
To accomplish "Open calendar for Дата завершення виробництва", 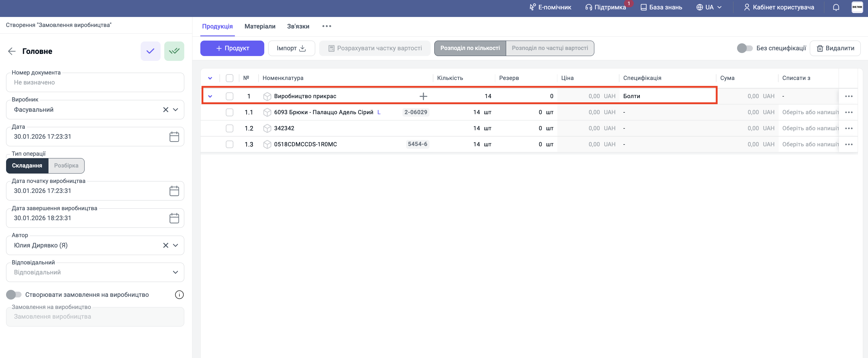I will point(174,218).
